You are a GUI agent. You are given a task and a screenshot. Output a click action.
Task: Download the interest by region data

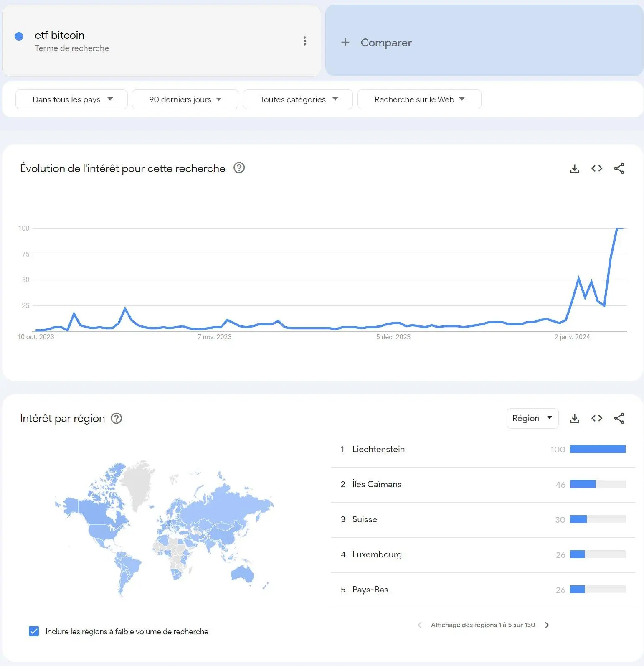pos(575,419)
